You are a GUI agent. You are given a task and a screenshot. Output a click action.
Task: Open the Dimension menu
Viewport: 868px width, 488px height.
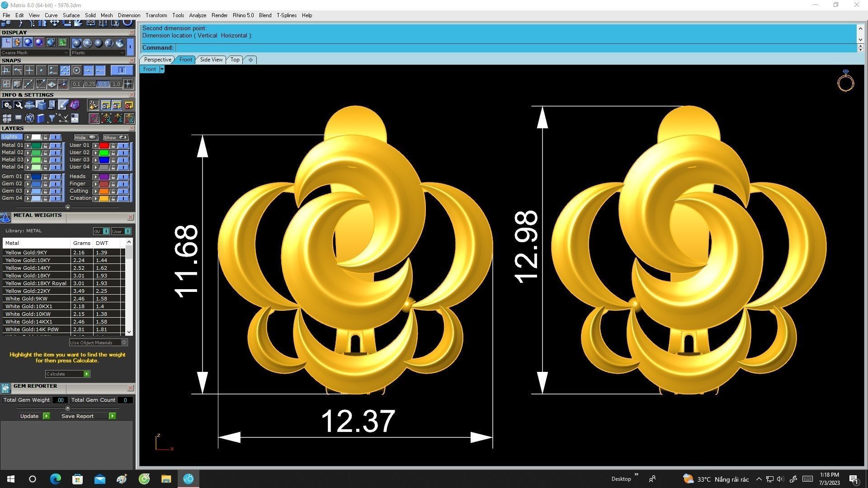pos(129,15)
